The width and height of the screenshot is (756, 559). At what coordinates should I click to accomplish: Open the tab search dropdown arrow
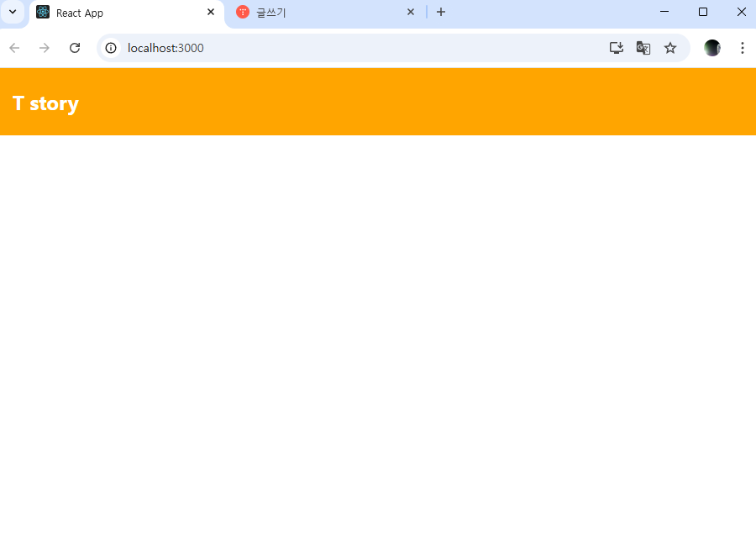pyautogui.click(x=13, y=12)
